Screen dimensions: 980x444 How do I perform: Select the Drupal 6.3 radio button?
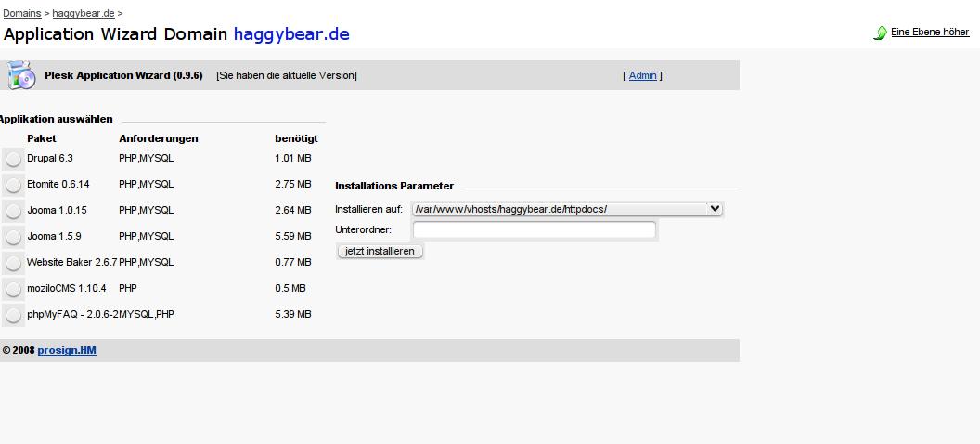(13, 160)
